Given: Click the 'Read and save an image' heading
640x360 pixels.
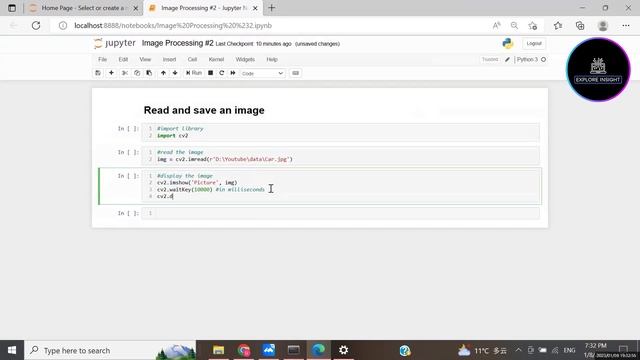Looking at the screenshot, I should 204,110.
